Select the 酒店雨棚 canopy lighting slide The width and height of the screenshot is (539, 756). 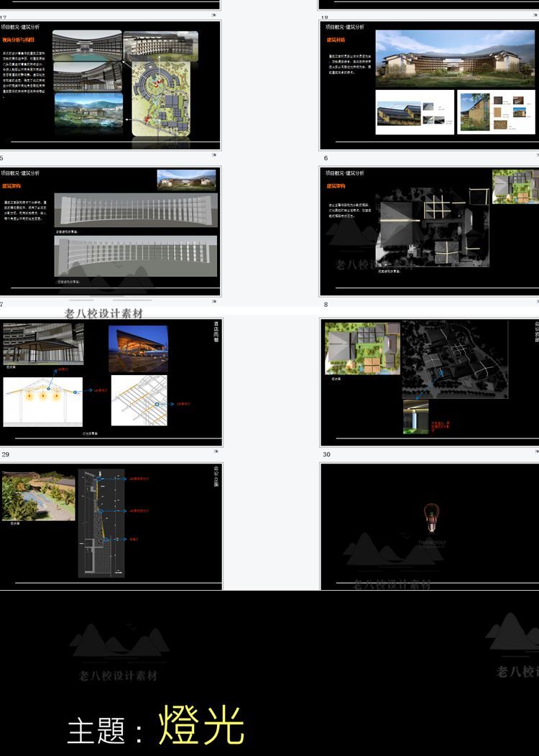[x=110, y=381]
